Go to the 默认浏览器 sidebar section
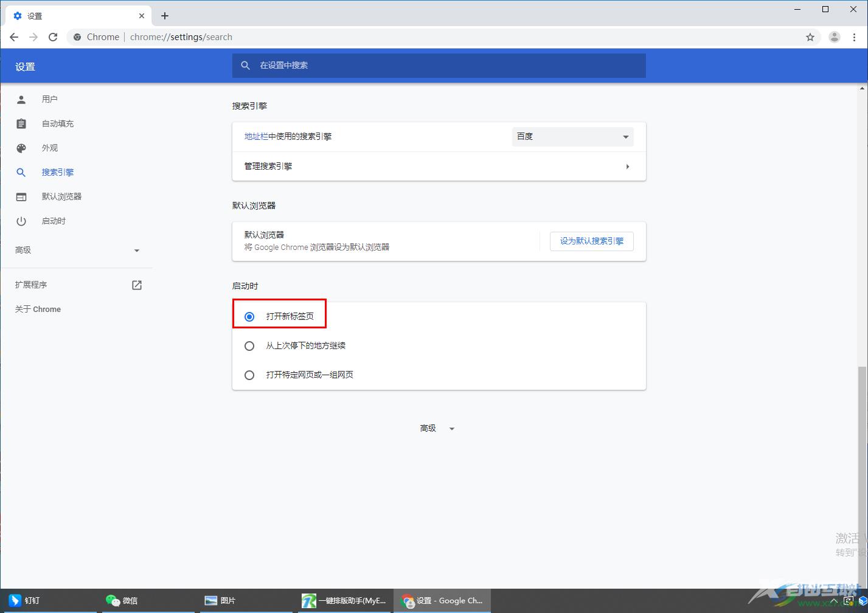The image size is (868, 613). tap(61, 196)
